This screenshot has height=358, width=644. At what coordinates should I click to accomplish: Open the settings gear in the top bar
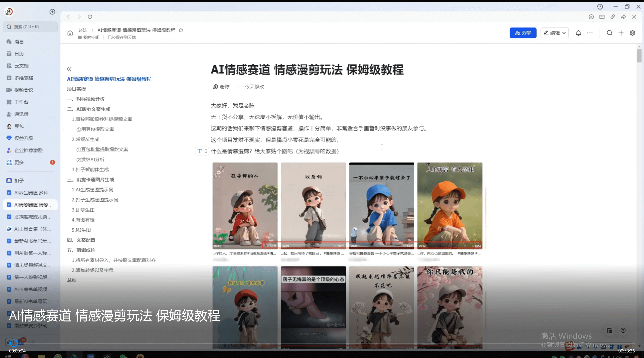click(632, 33)
